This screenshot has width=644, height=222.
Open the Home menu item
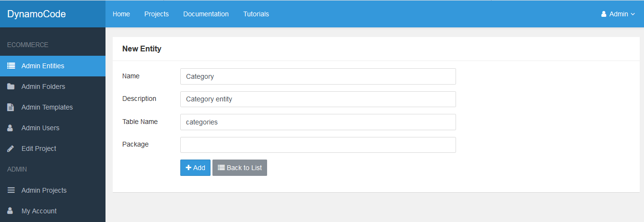(121, 14)
